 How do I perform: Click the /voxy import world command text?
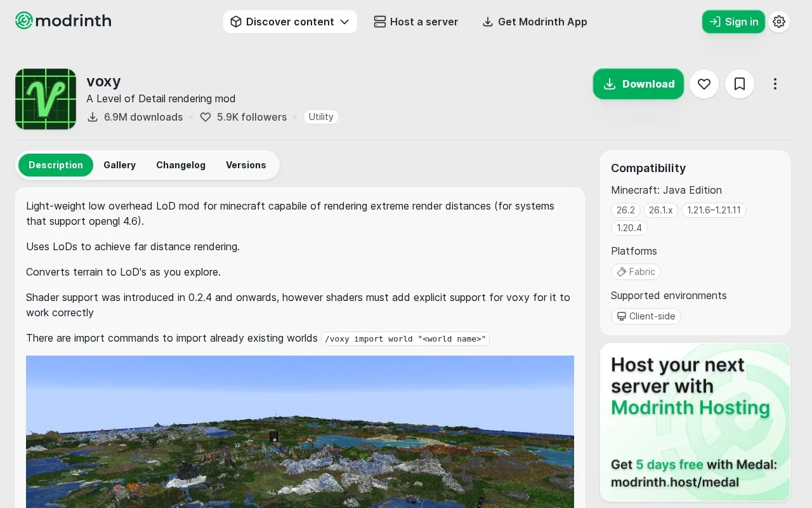[405, 338]
